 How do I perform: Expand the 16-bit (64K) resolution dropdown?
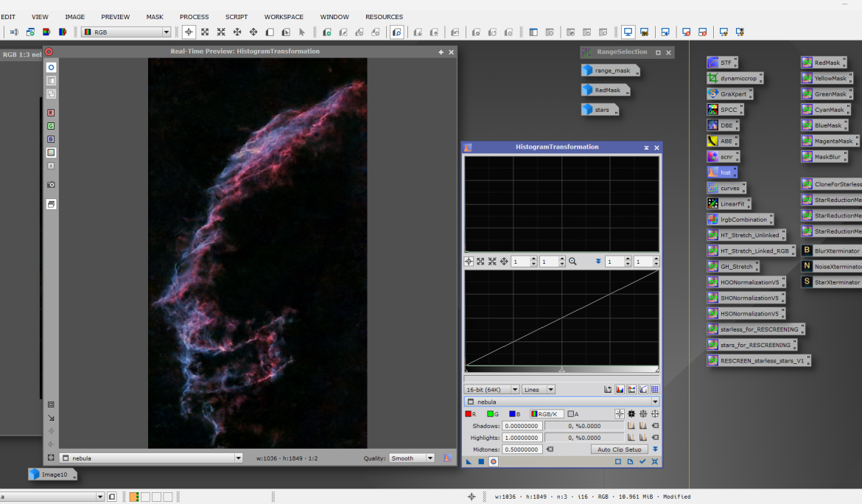coord(514,389)
